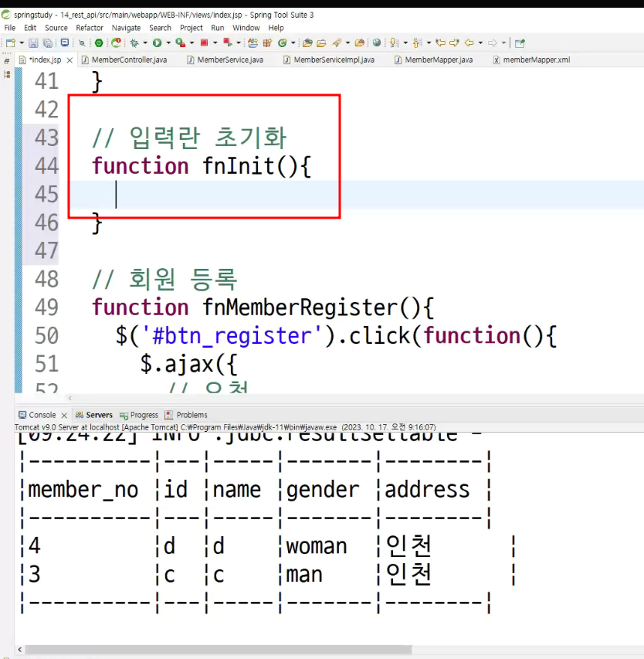The width and height of the screenshot is (644, 659).
Task: Open the Search menu
Action: coord(160,28)
